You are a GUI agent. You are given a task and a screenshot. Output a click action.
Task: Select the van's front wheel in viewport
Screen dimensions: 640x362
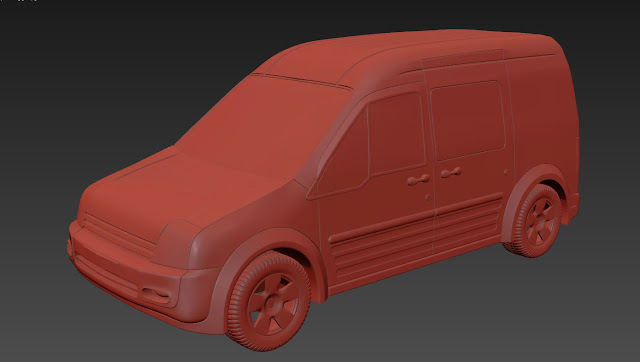[269, 302]
